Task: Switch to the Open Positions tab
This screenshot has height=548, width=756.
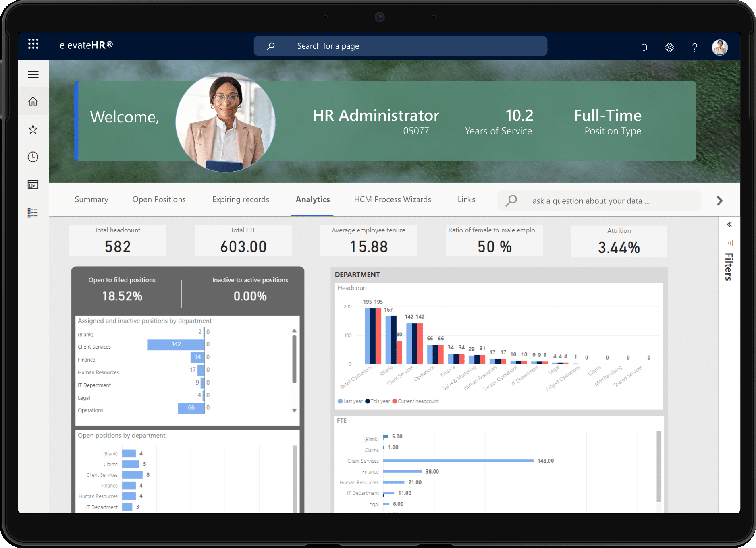Action: (159, 200)
